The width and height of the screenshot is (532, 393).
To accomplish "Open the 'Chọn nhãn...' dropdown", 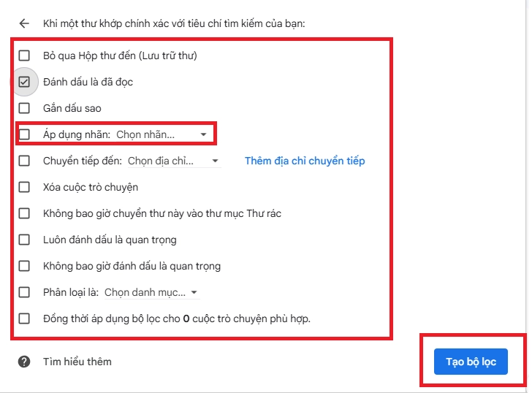I will 161,134.
